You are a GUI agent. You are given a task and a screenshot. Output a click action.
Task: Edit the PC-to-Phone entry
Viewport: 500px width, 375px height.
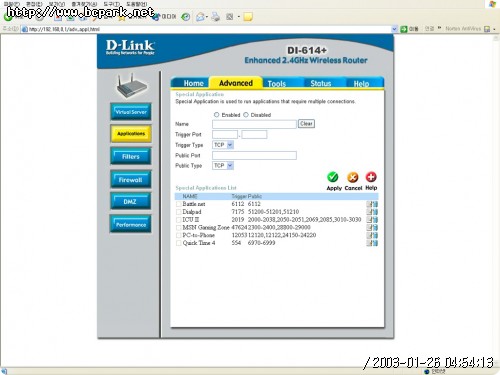click(369, 235)
